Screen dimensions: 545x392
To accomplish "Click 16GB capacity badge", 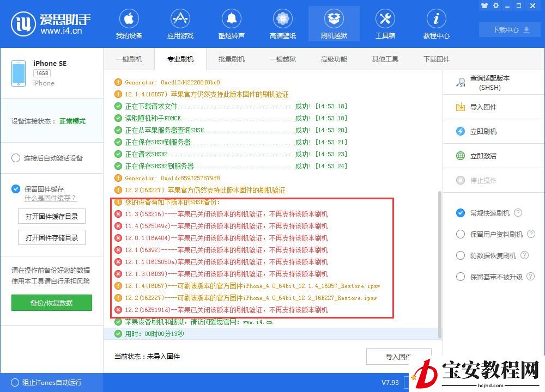I will click(42, 73).
